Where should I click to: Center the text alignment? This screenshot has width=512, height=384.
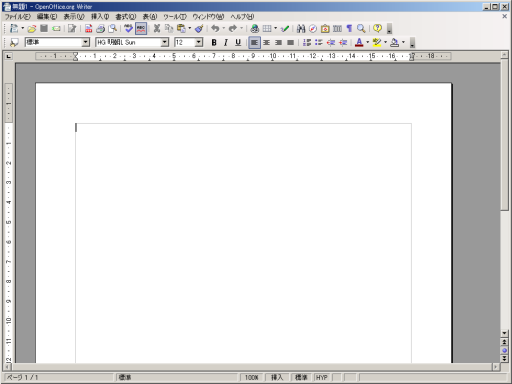266,42
